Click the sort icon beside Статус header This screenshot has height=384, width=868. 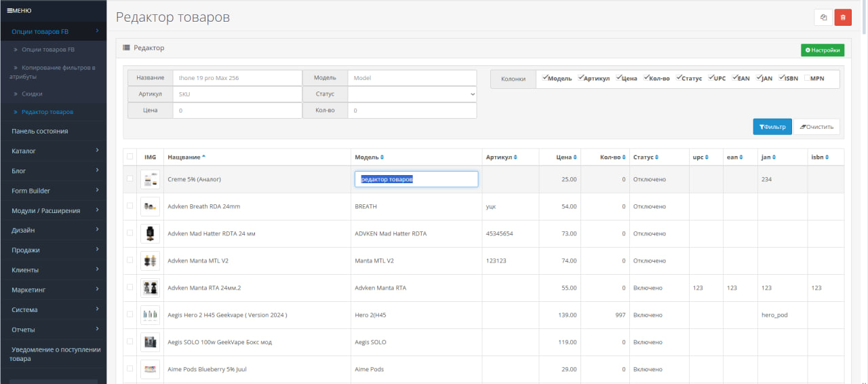click(657, 157)
